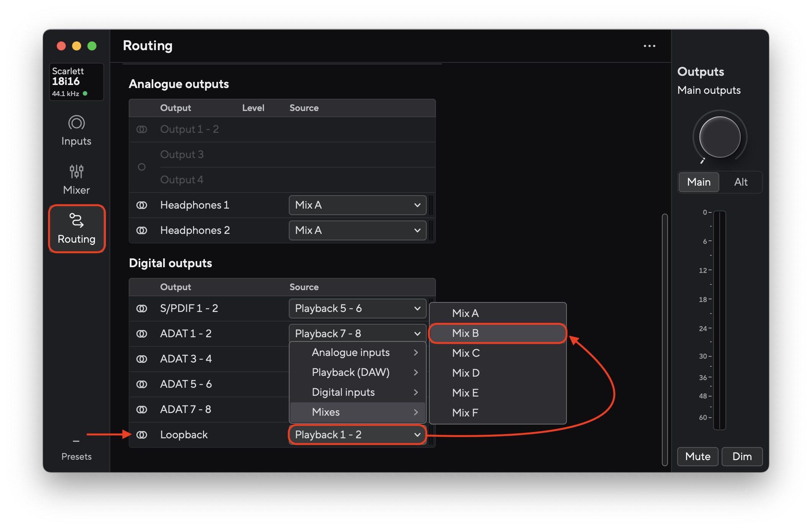Click the stereo link icon beside Headphones 1
The image size is (812, 529).
(142, 205)
